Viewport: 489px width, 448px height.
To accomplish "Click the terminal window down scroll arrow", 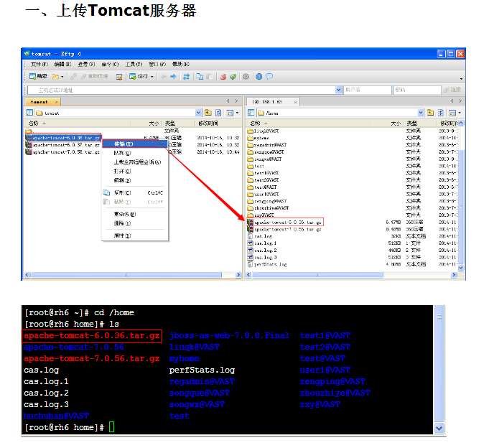I will 439,429.
